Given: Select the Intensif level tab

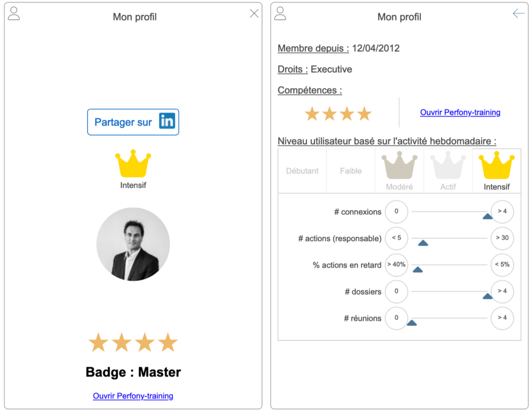Looking at the screenshot, I should (497, 170).
